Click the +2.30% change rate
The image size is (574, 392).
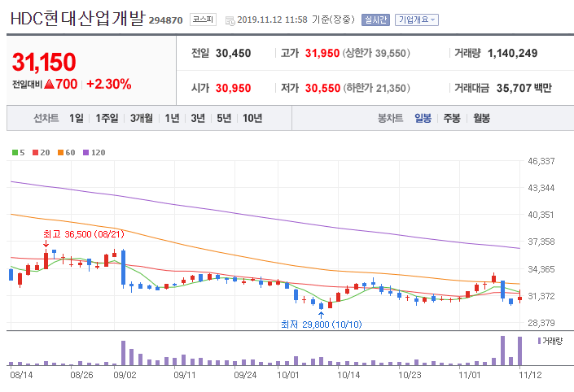click(109, 84)
